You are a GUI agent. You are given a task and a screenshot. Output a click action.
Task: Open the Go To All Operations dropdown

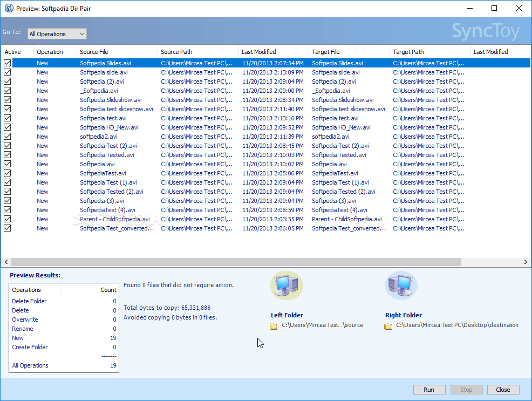57,33
